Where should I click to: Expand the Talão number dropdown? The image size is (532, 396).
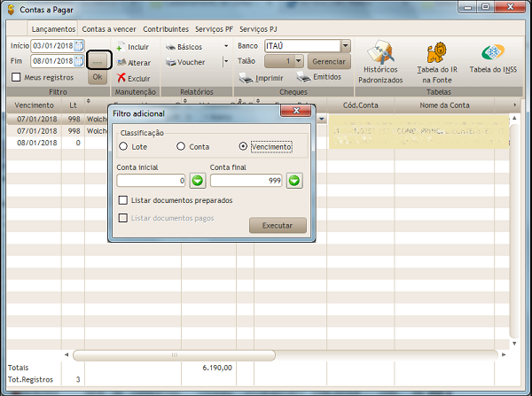coord(299,61)
